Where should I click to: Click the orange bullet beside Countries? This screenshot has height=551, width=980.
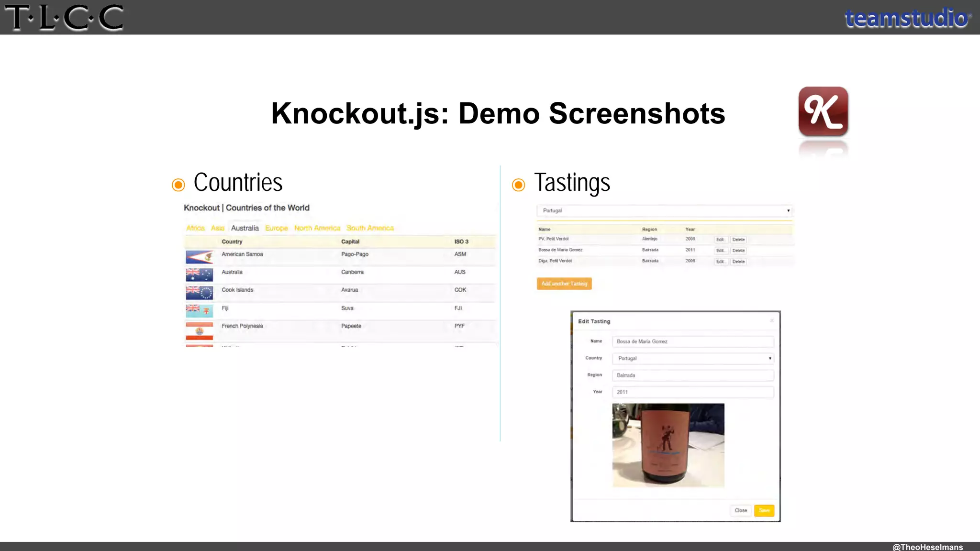click(x=178, y=185)
